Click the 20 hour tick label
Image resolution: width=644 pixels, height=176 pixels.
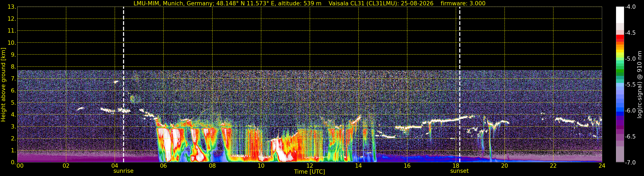point(505,166)
